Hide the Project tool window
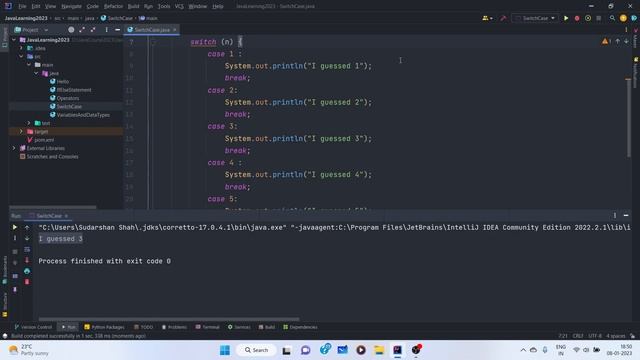640x360 pixels. (118, 30)
